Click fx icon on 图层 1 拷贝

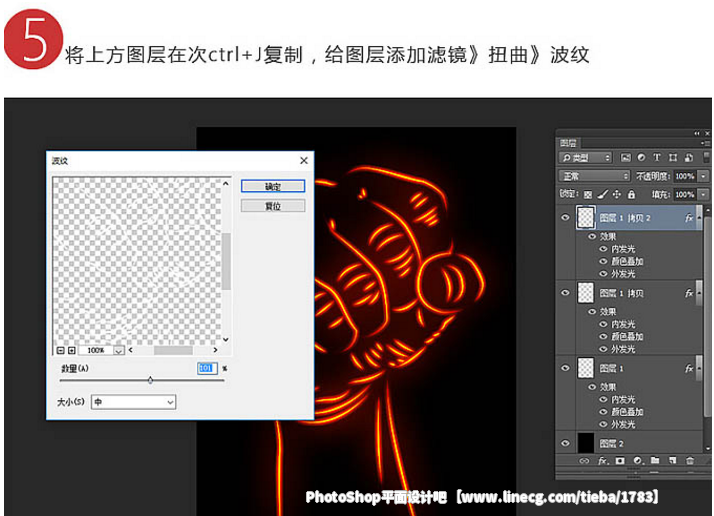pyautogui.click(x=689, y=293)
